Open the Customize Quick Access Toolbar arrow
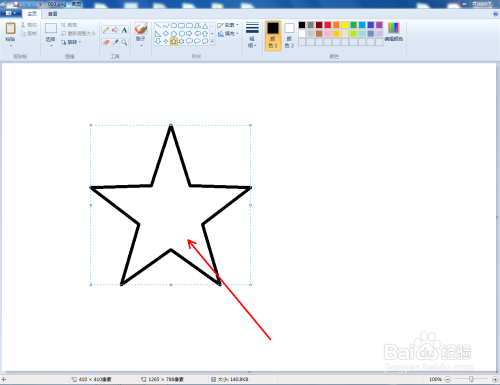Screen dimensions: 500x385 click(40, 4)
